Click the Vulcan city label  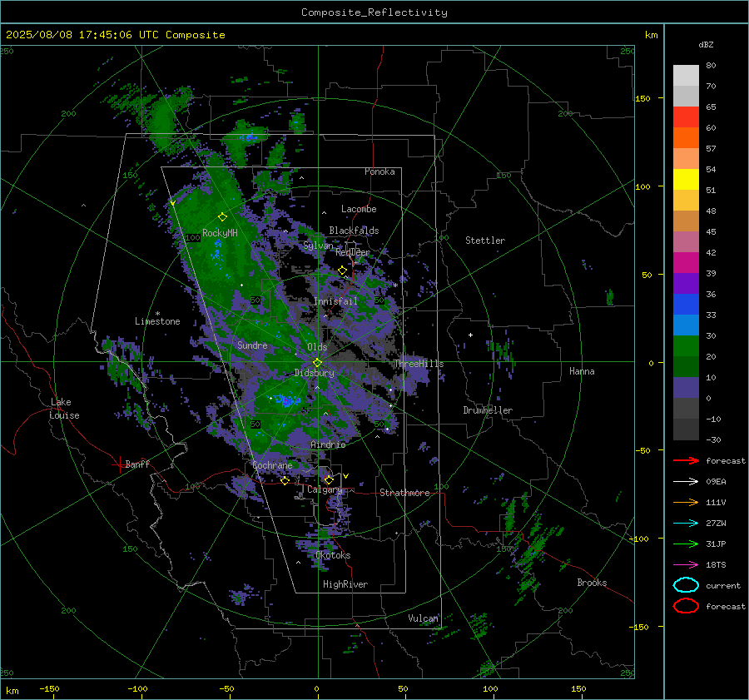[x=423, y=618]
